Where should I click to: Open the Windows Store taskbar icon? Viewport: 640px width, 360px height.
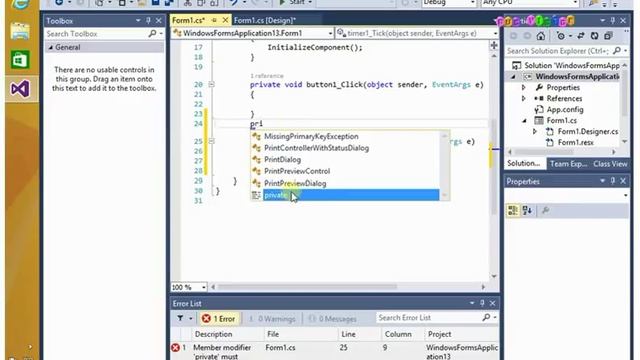click(20, 60)
